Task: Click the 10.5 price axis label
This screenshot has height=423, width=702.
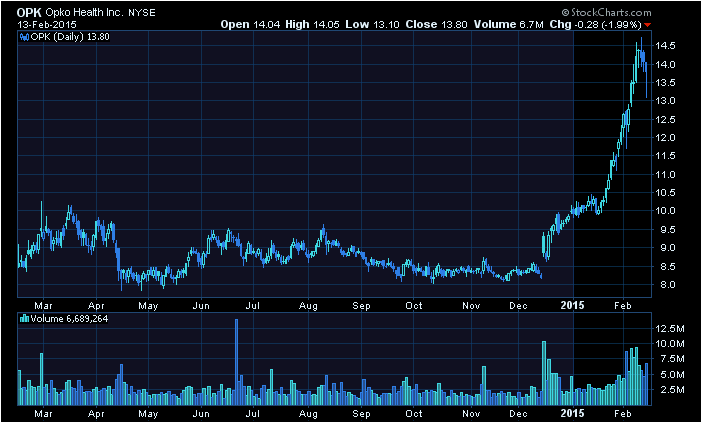Action: click(x=667, y=193)
